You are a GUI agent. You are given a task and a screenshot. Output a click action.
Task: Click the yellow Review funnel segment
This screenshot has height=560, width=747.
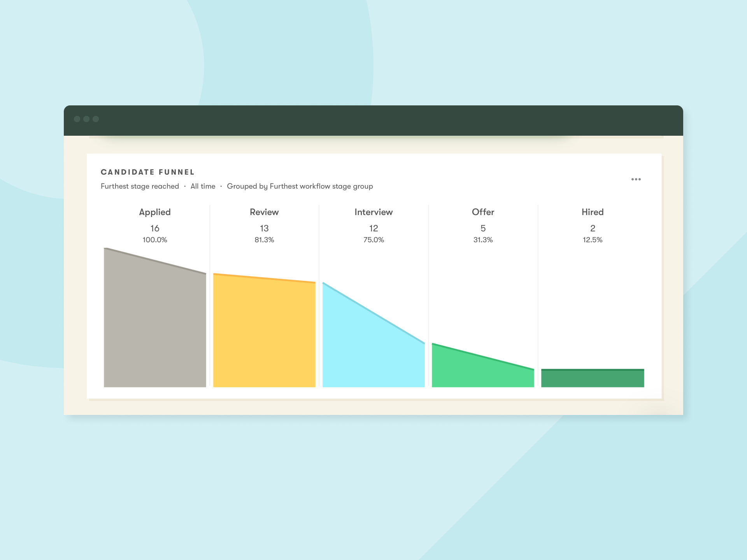coord(264,334)
